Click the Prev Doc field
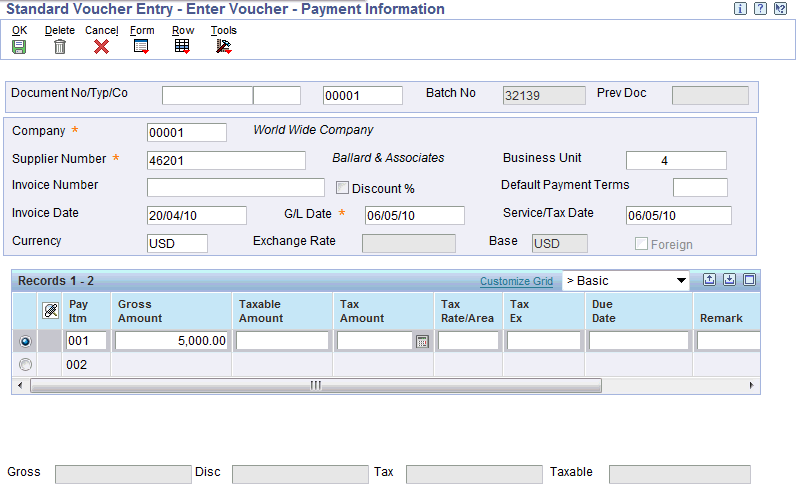Image resolution: width=796 pixels, height=491 pixels. click(710, 95)
